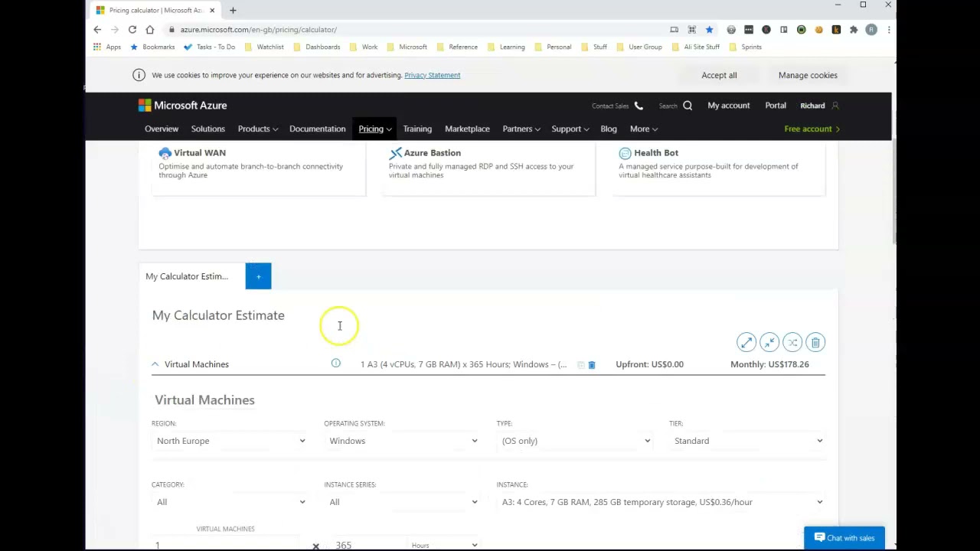Click the hours quantity field 365

367,545
